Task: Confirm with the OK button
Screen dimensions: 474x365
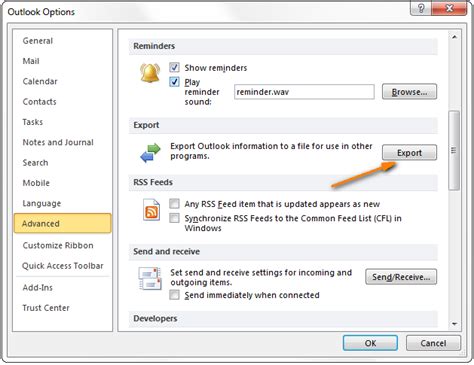Action: (x=370, y=343)
